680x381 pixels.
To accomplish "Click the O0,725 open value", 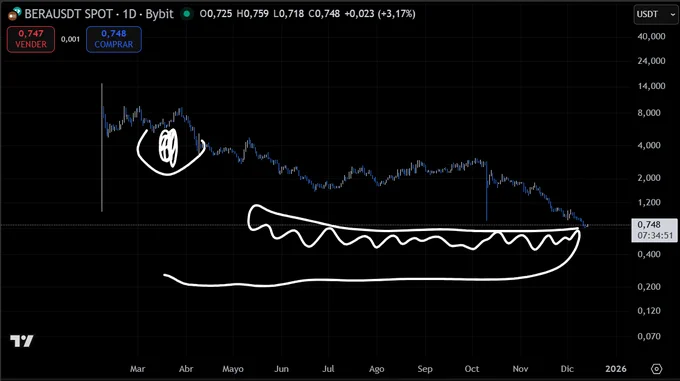I will click(x=216, y=14).
